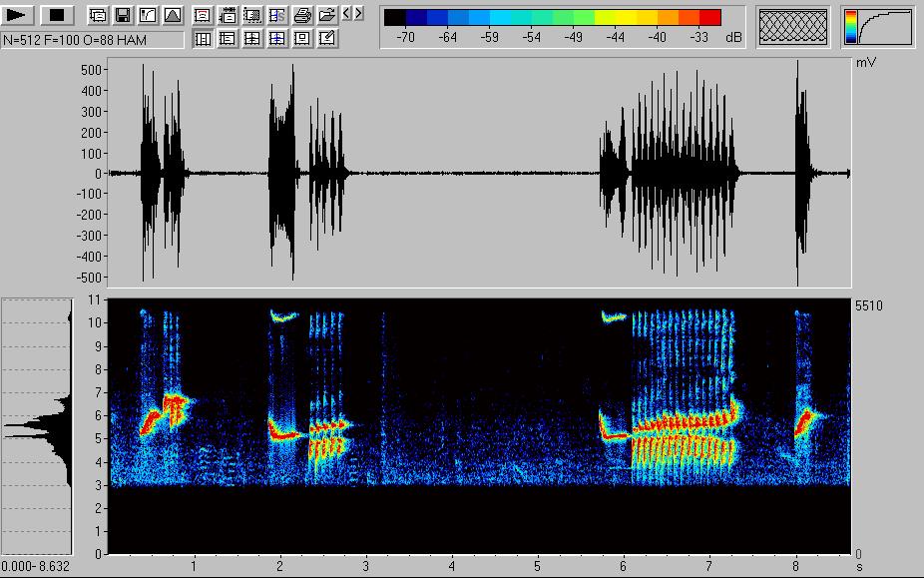Toggle the blue crosshair grid cursor button
The width and height of the screenshot is (924, 578).
coord(277,39)
